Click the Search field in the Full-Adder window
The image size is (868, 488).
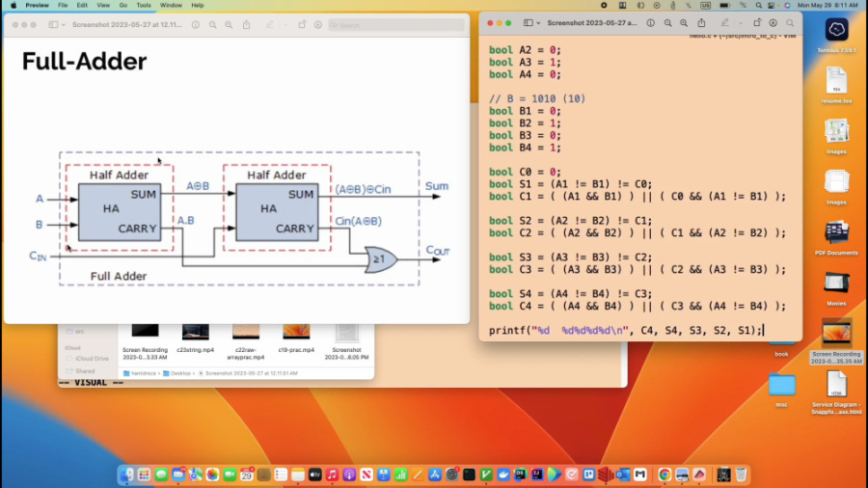coord(395,24)
